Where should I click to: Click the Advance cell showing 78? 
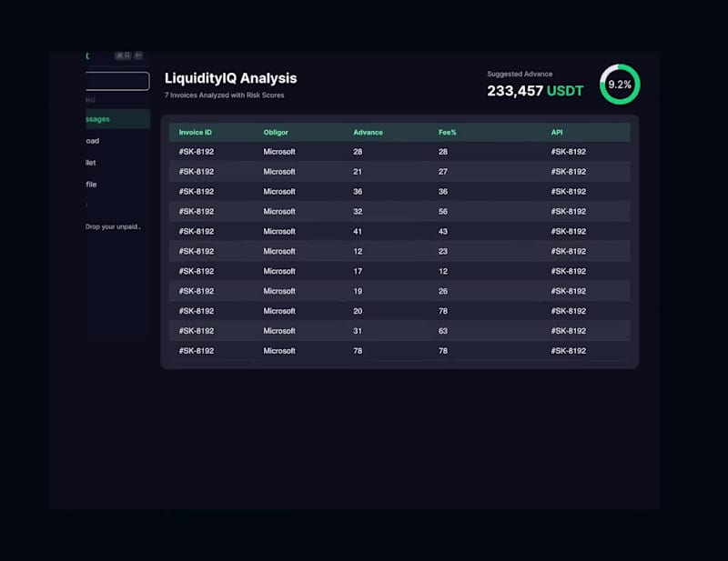(x=358, y=351)
